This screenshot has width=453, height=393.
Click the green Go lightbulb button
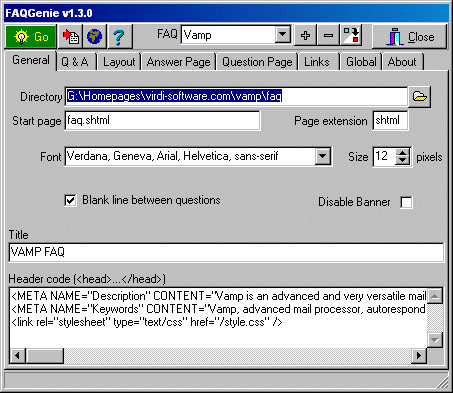tap(31, 36)
